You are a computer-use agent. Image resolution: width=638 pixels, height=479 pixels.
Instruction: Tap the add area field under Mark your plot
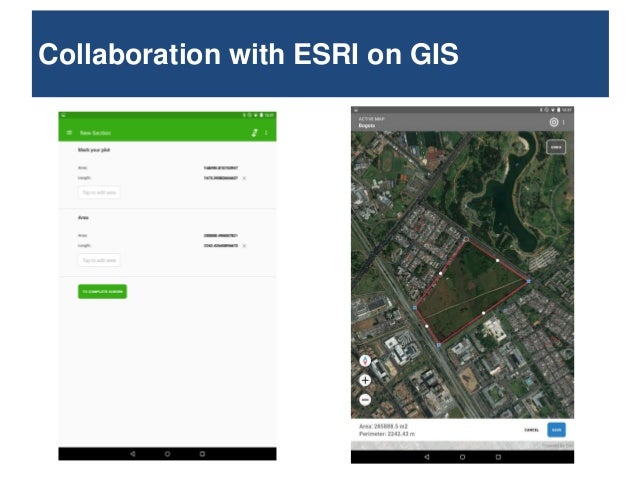tap(99, 192)
